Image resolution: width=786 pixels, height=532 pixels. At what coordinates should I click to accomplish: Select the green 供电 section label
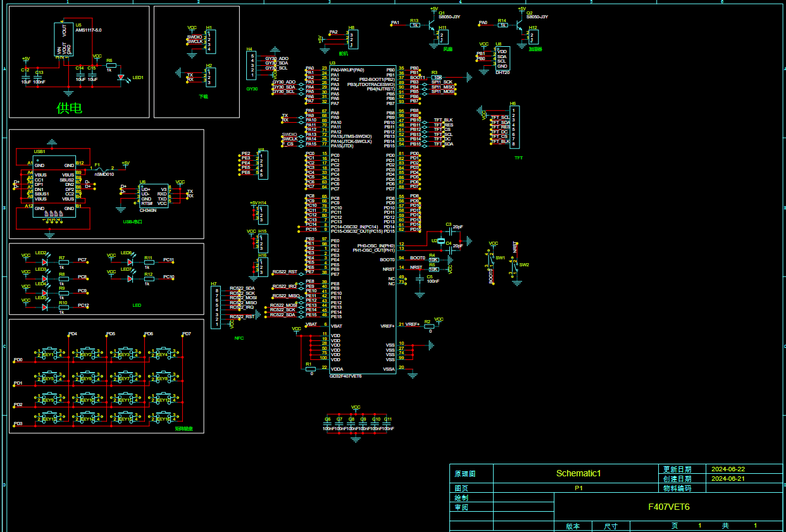point(69,108)
